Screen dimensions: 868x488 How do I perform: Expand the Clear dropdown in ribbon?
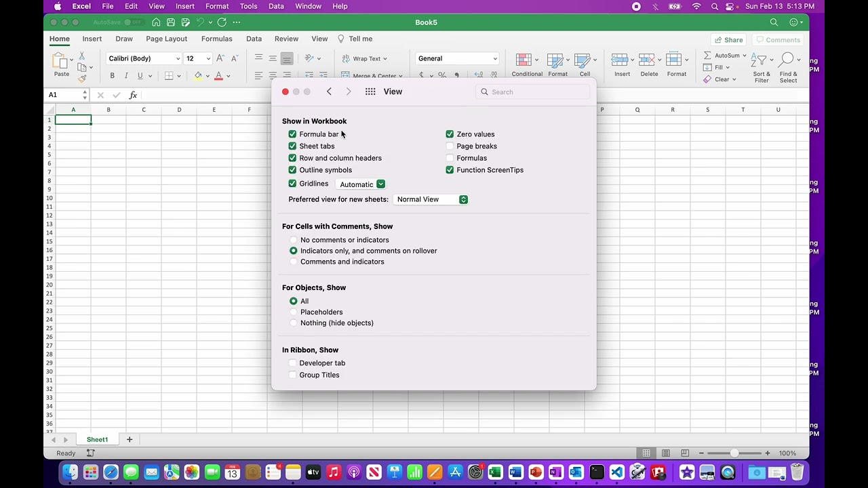coord(734,79)
